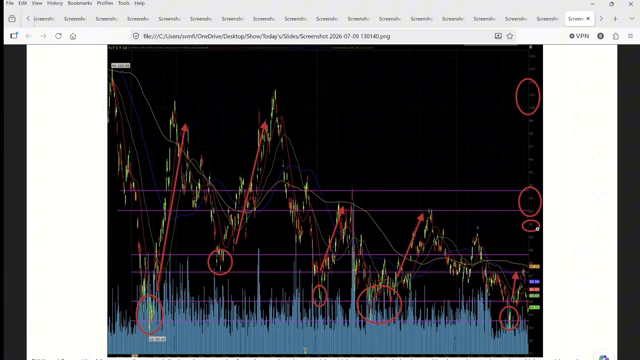640x360 pixels.
Task: Open the File menu
Action: point(10,3)
